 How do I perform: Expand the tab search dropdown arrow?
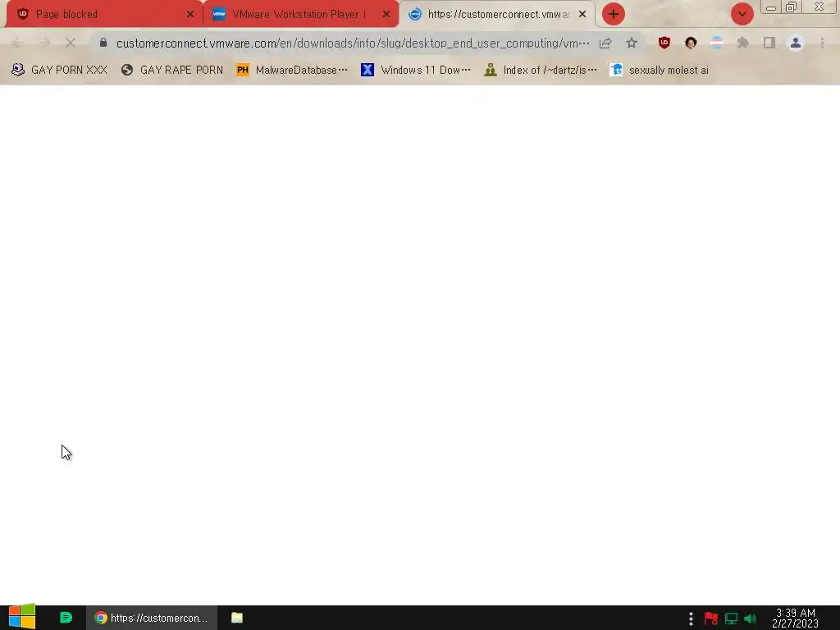[742, 14]
